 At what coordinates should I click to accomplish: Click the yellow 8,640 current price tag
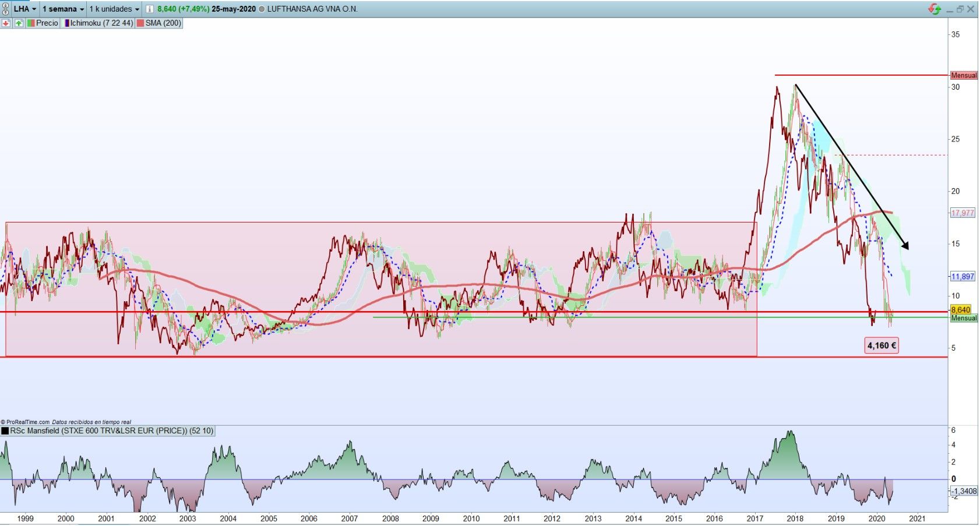point(960,310)
